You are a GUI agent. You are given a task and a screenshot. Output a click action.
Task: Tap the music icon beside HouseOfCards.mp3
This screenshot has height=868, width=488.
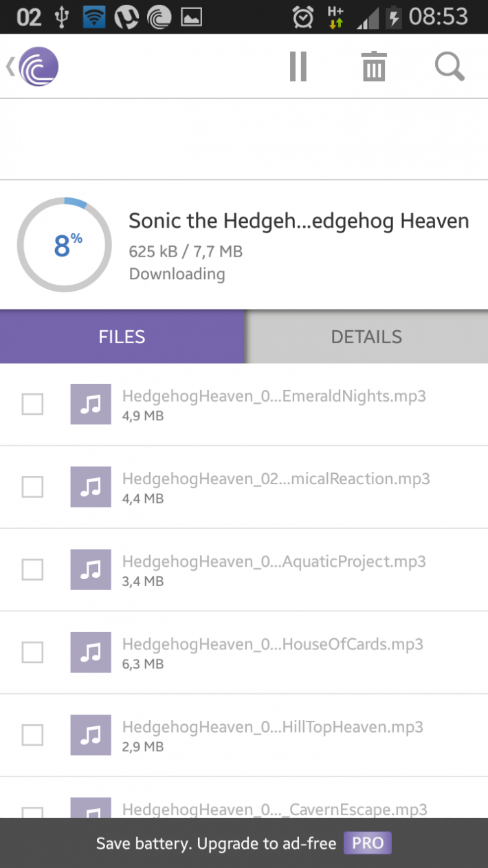pos(91,652)
